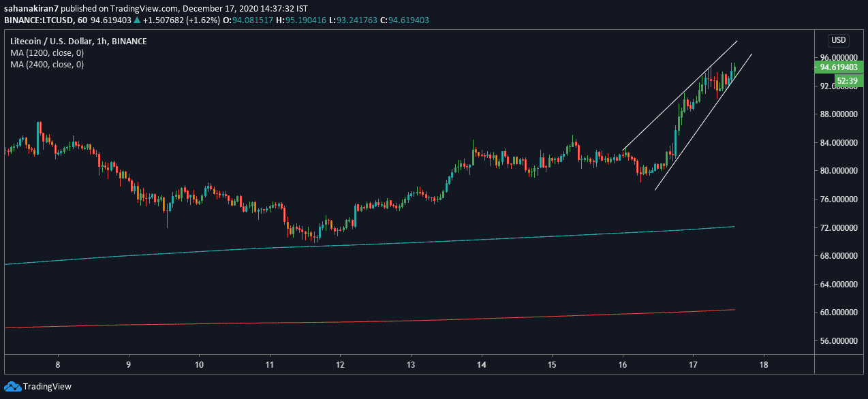Click date 12 on time axis

tap(341, 364)
